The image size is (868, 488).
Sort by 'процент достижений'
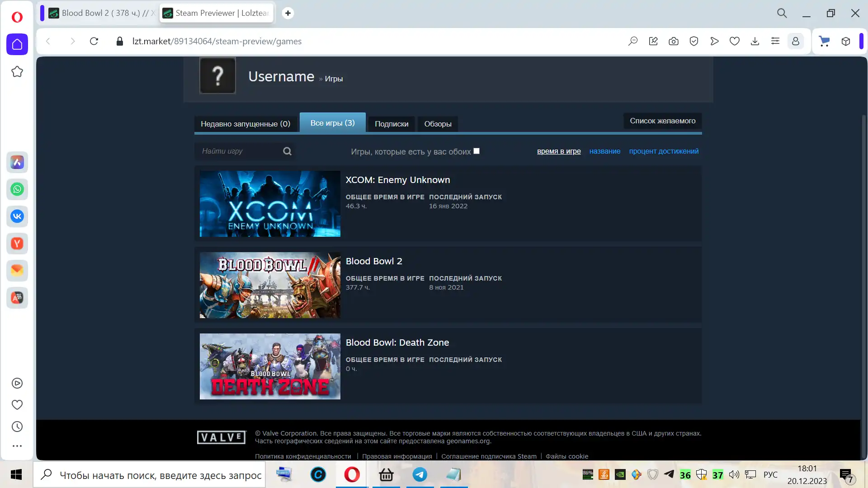[x=664, y=151]
